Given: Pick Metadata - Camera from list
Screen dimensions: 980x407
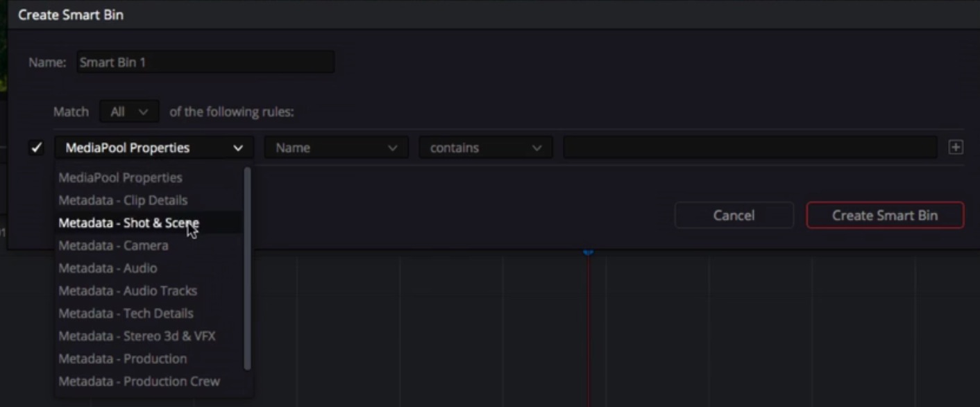Looking at the screenshot, I should pos(113,245).
